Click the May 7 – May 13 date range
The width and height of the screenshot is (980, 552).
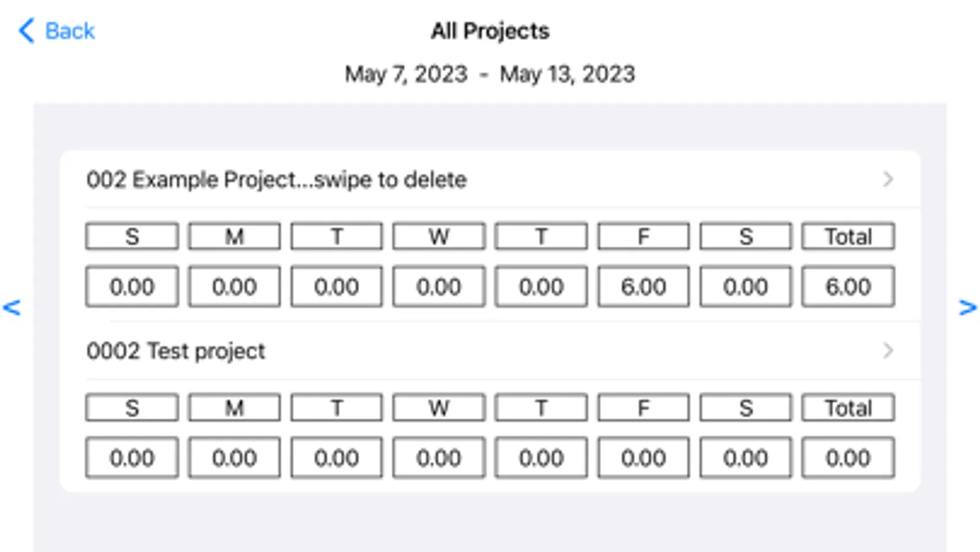490,74
